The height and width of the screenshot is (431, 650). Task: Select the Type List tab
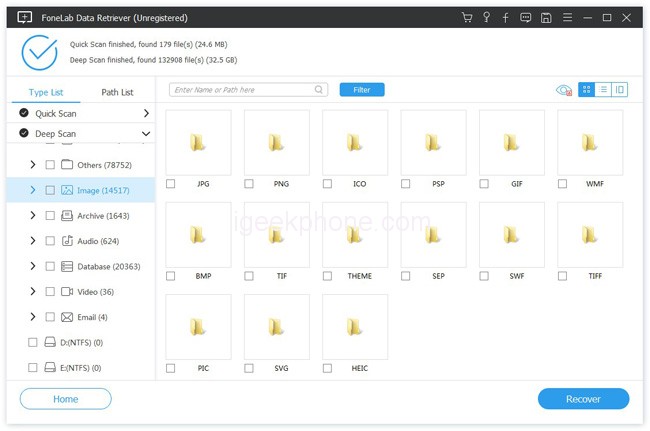[x=44, y=92]
